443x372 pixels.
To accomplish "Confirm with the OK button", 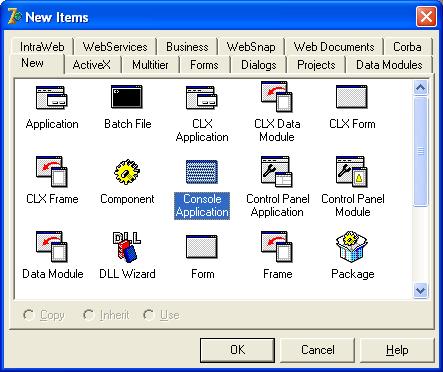I will point(237,350).
